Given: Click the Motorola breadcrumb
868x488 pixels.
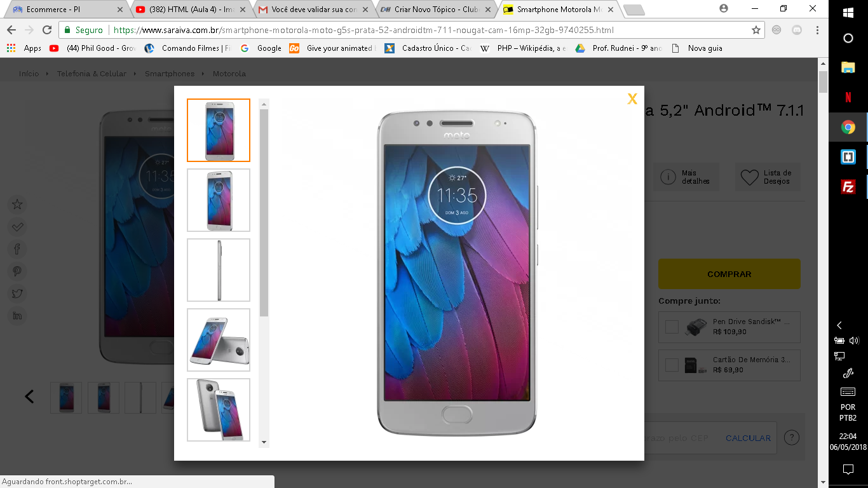Looking at the screenshot, I should coord(229,74).
